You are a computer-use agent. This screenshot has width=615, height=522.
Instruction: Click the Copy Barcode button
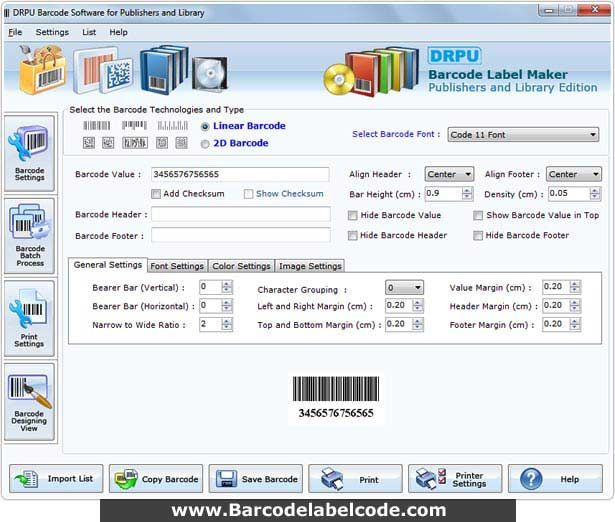click(x=156, y=478)
